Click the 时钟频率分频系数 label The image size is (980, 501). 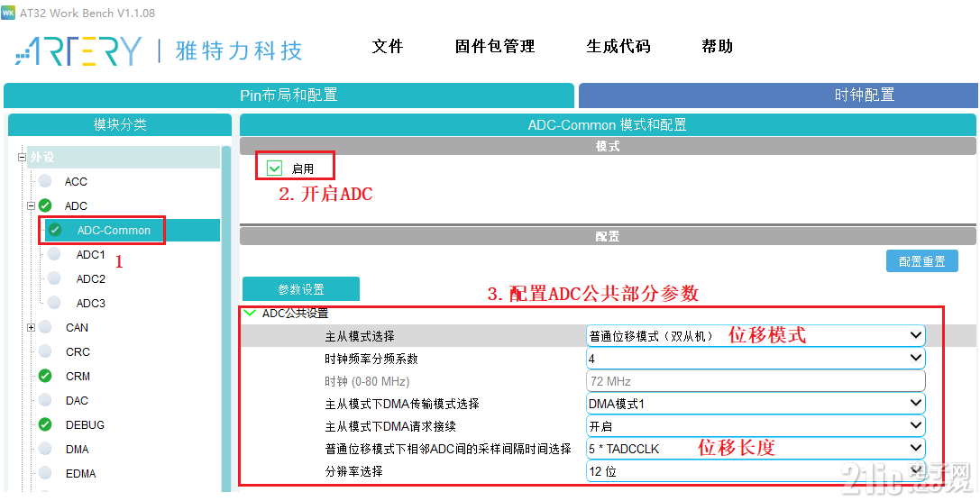tap(371, 360)
